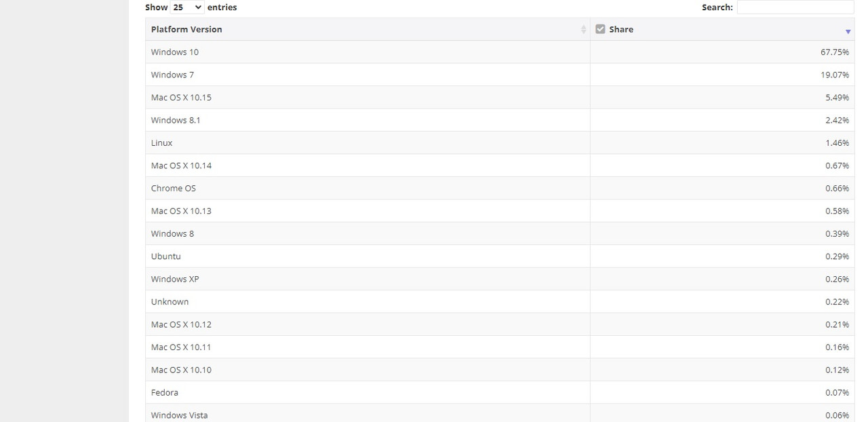This screenshot has height=422, width=868.
Task: Click the 19.07% share value
Action: (x=835, y=75)
